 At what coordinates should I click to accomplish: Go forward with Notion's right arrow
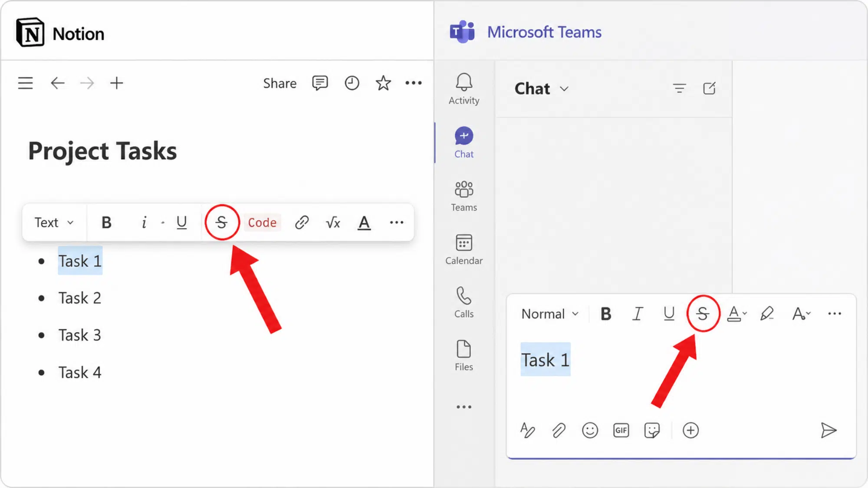point(87,83)
